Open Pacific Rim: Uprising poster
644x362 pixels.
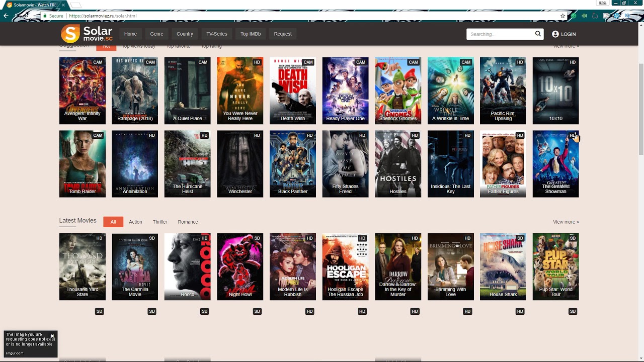pyautogui.click(x=503, y=90)
